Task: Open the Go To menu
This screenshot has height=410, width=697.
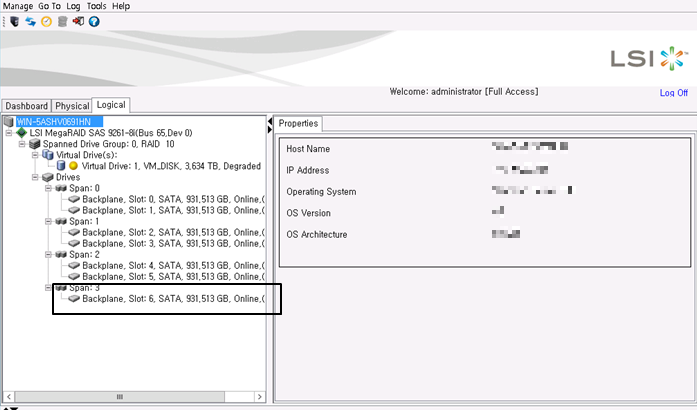Action: [49, 6]
